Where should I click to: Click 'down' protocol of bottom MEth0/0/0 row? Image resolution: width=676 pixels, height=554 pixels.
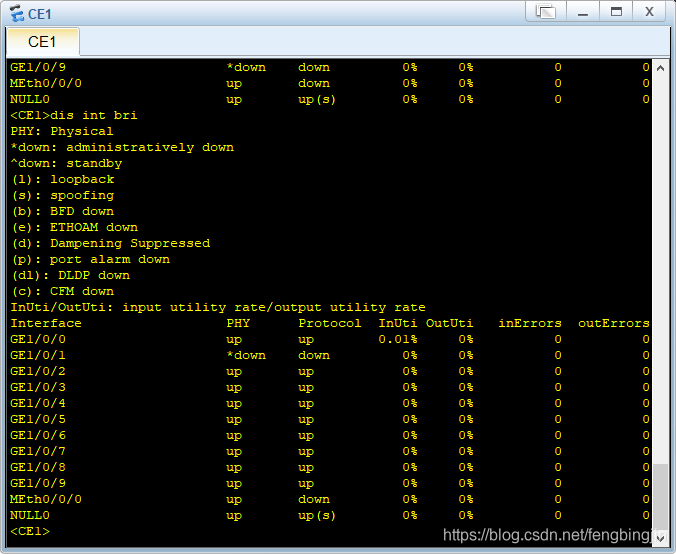click(314, 499)
